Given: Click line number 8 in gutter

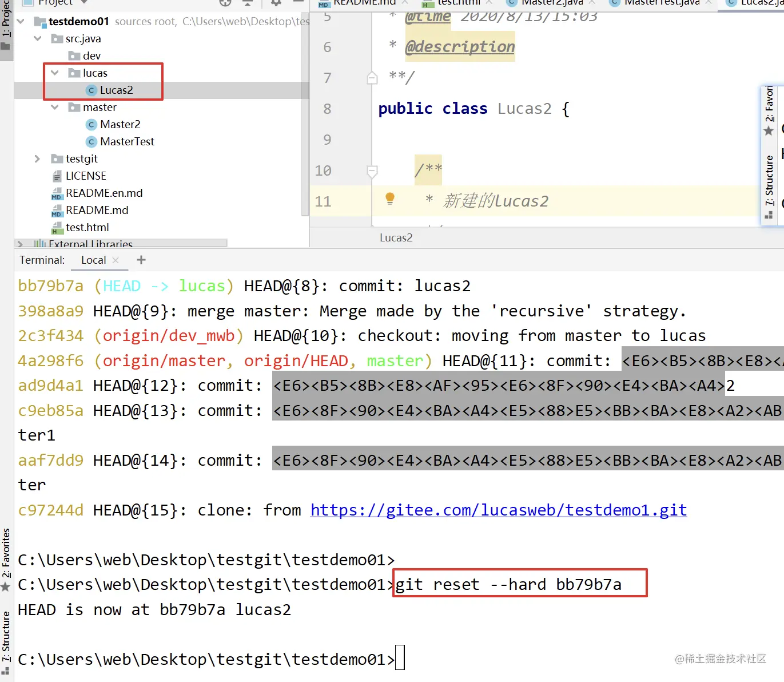Looking at the screenshot, I should [327, 109].
